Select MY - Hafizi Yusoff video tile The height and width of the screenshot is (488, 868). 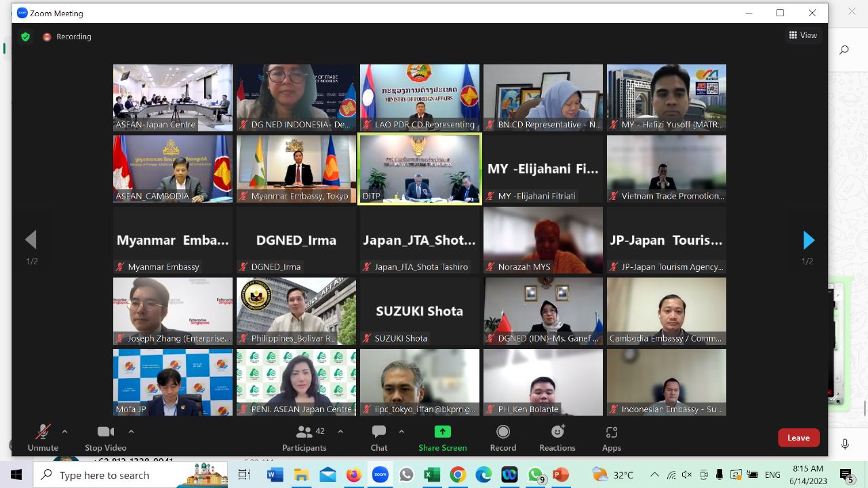pos(667,98)
